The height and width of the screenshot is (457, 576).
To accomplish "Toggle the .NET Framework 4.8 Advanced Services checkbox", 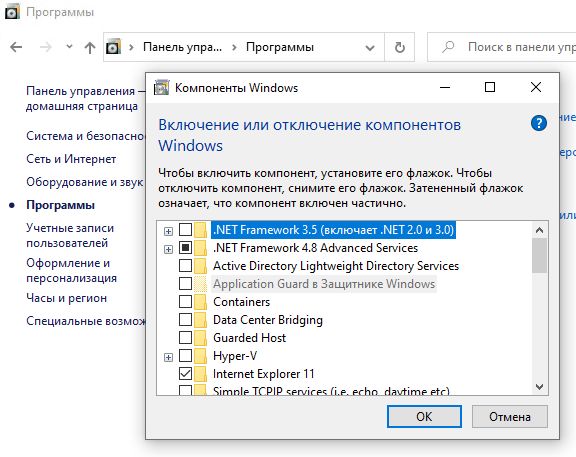I will click(x=185, y=248).
